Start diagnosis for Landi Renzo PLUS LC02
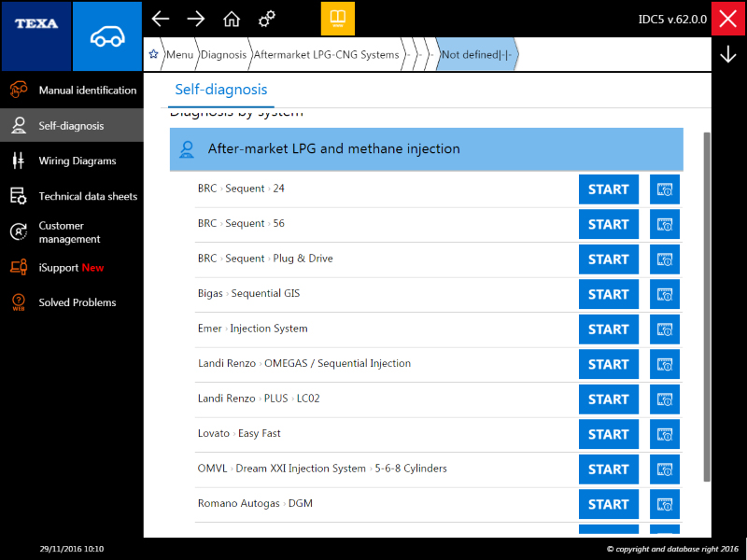The width and height of the screenshot is (747, 560). 609,399
